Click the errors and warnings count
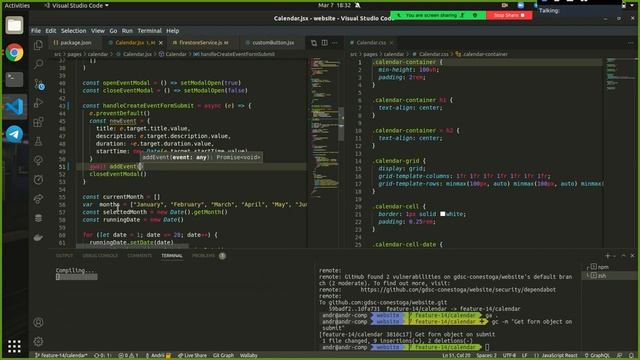The image size is (640, 360). [x=128, y=356]
